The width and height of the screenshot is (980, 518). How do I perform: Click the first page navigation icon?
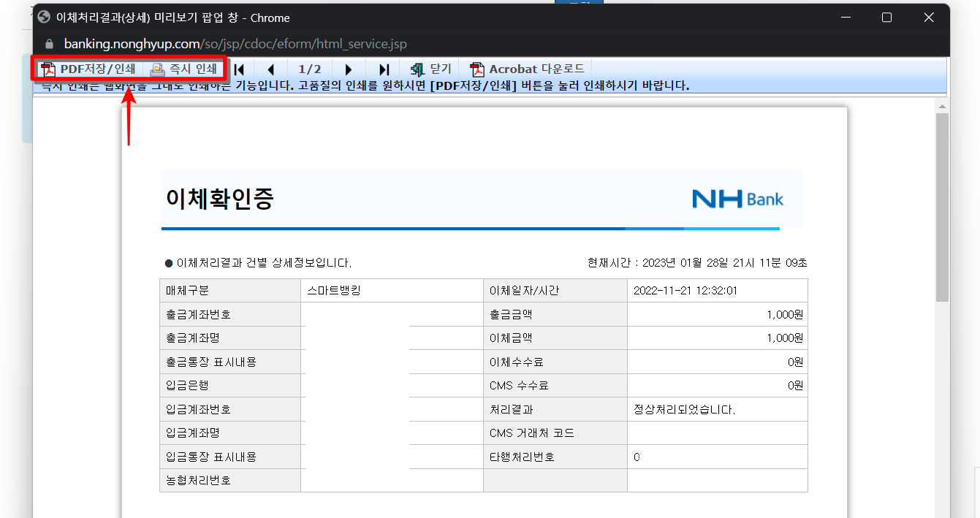238,69
